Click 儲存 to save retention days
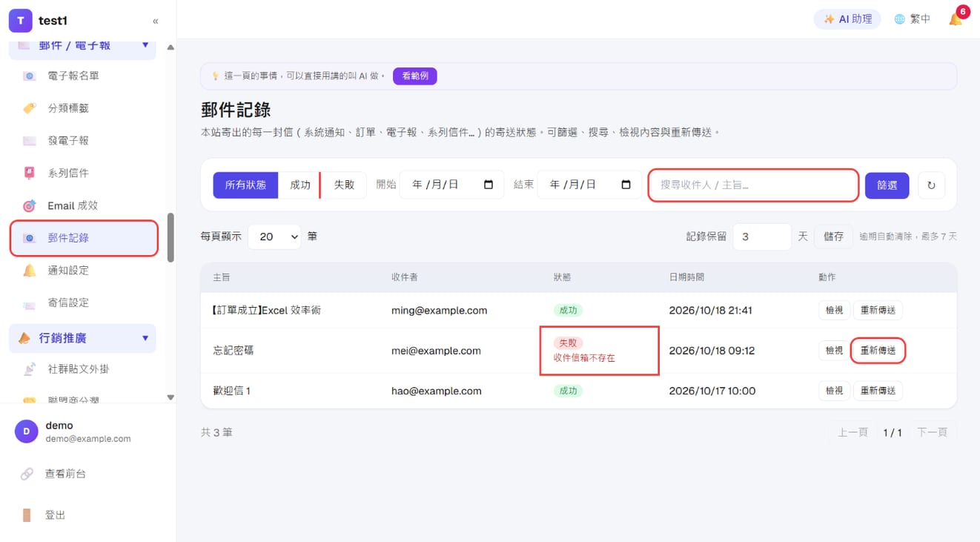 click(x=833, y=237)
